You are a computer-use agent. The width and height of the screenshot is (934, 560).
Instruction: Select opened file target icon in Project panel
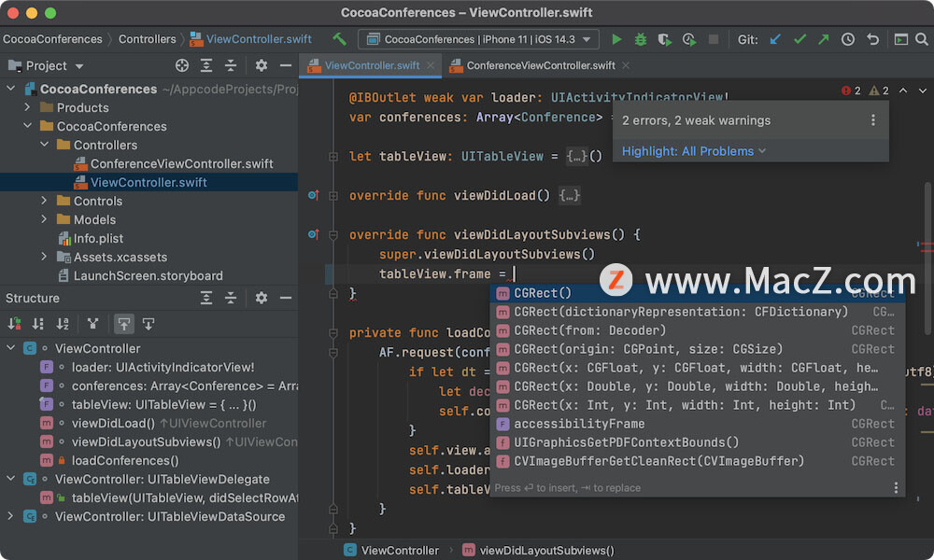pyautogui.click(x=182, y=65)
